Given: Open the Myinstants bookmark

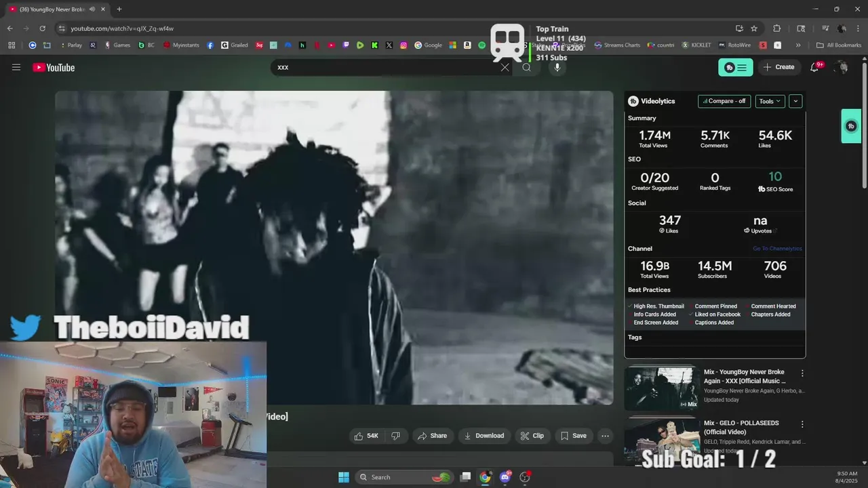Looking at the screenshot, I should point(181,45).
